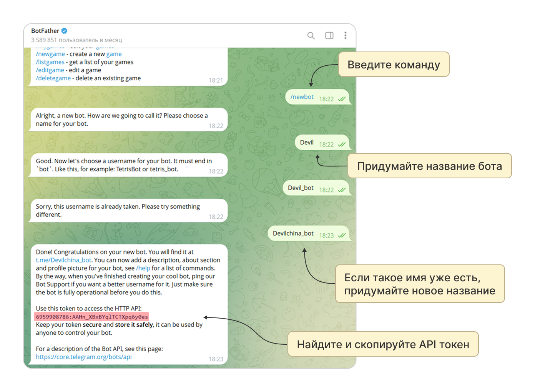Viewport: 535px width, 392px height.
Task: Click the /help command link
Action: [143, 268]
